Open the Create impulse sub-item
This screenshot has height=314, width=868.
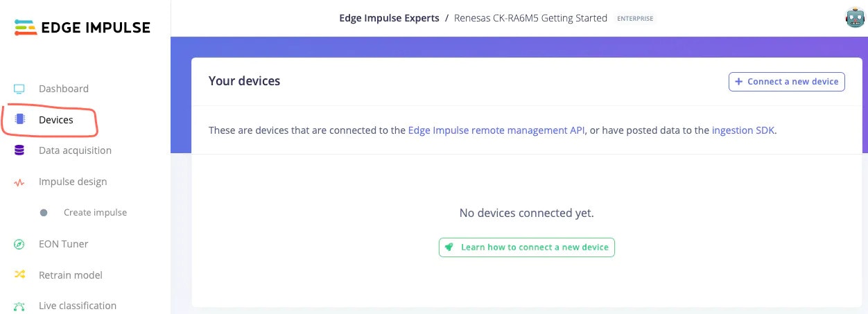[x=95, y=213]
